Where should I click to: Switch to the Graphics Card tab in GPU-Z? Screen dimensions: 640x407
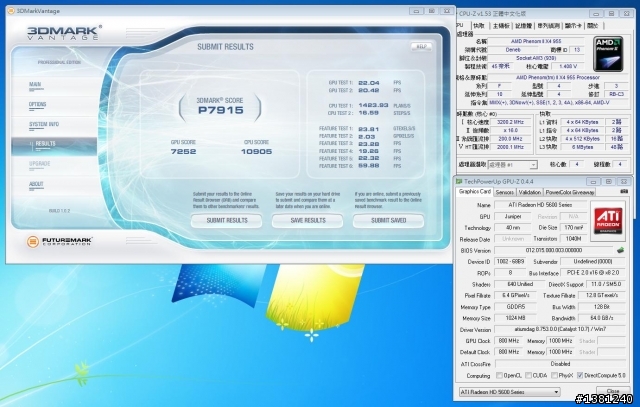tap(474, 191)
